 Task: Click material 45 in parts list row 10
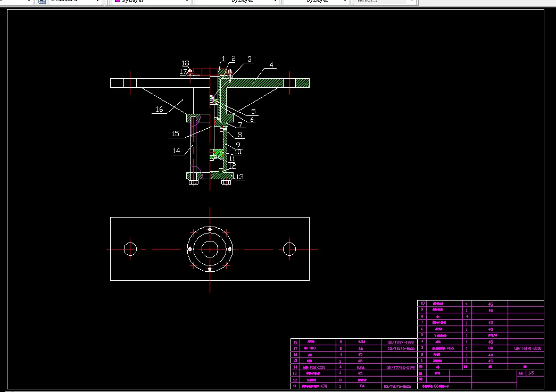491,304
